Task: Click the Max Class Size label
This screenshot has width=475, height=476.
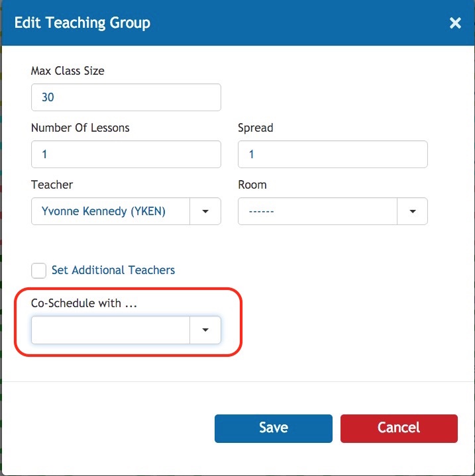Action: (x=68, y=71)
